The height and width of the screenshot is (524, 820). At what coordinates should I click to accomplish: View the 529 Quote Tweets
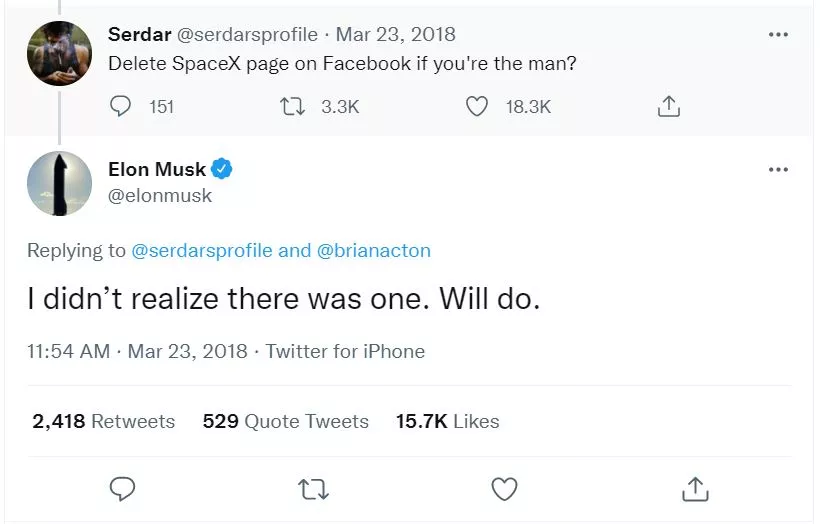click(x=285, y=421)
